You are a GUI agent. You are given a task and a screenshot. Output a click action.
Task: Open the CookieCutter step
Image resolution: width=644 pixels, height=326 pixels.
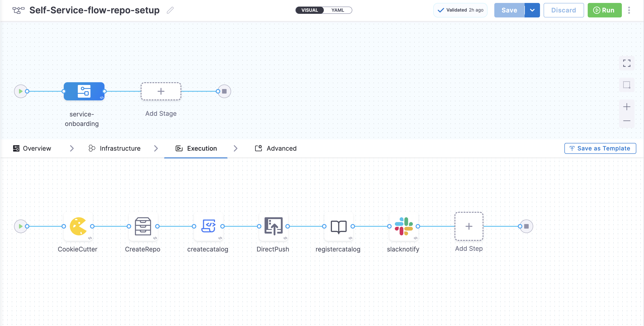[78, 226]
